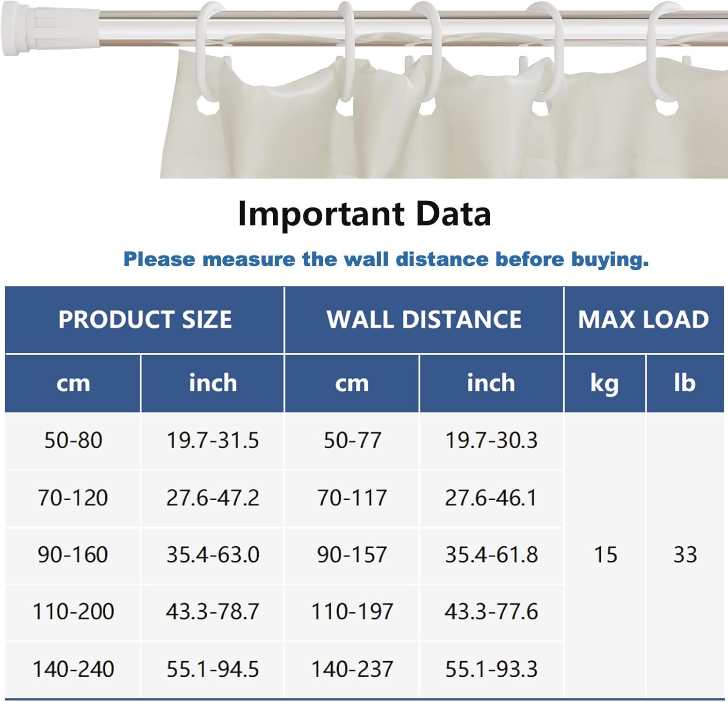Click the kg subheader cell
The width and height of the screenshot is (728, 702).
click(605, 383)
